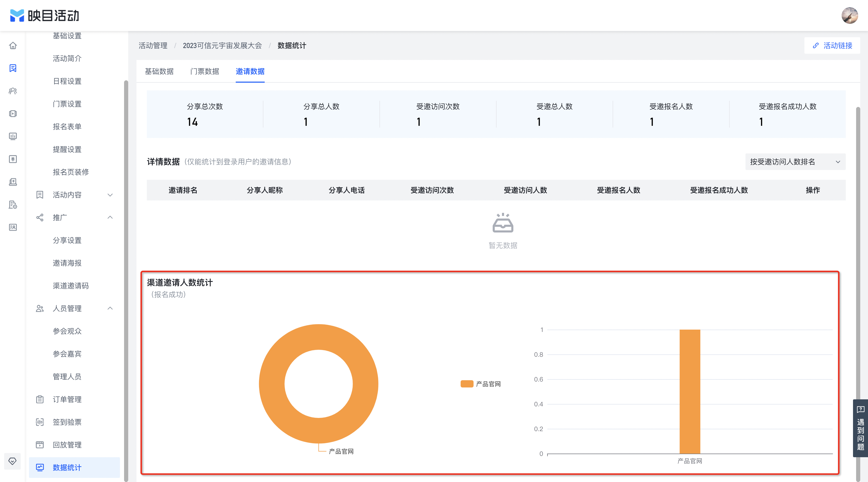Open 提醒设置 in sidebar menu
The image size is (868, 482).
pos(67,149)
